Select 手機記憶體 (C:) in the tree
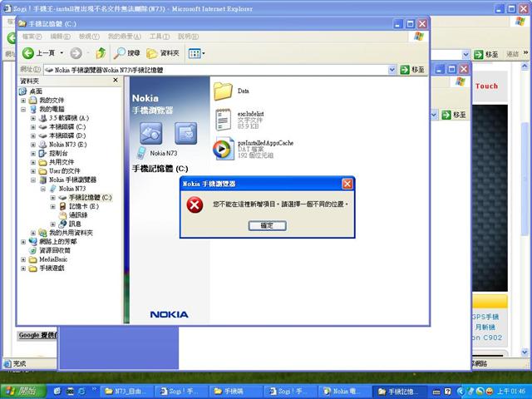The image size is (532, 399). (x=90, y=198)
